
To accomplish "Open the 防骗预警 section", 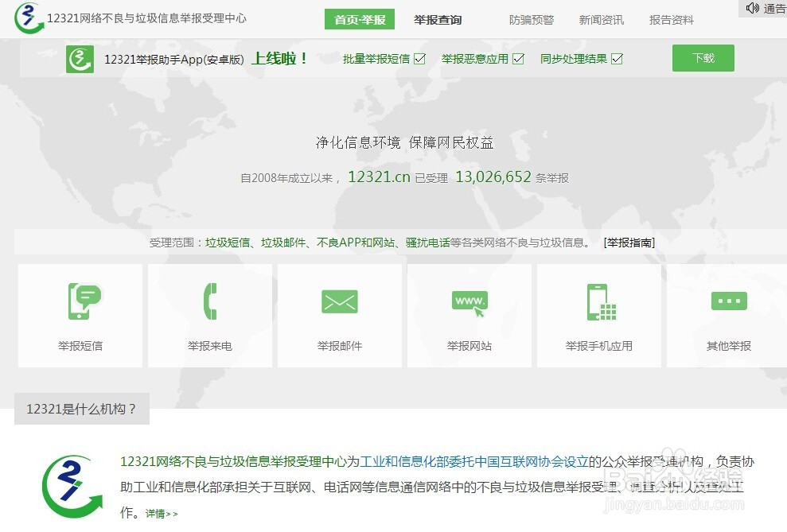I will (531, 20).
